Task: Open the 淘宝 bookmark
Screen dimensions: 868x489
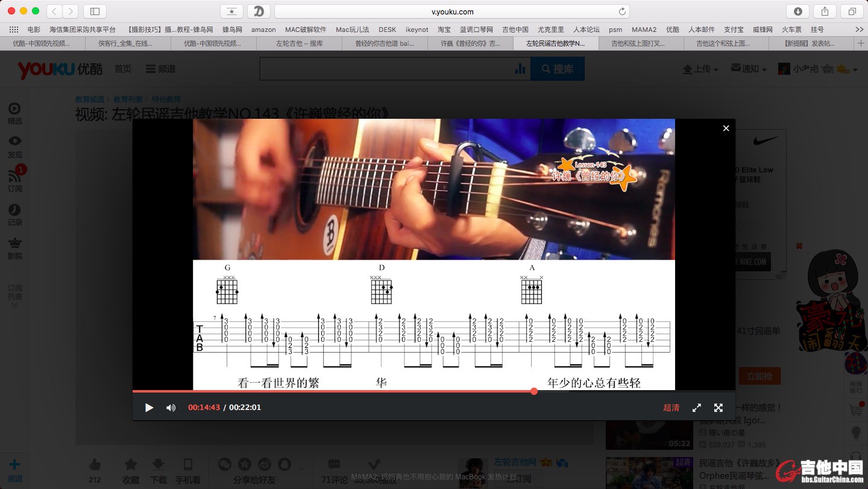Action: click(x=444, y=30)
